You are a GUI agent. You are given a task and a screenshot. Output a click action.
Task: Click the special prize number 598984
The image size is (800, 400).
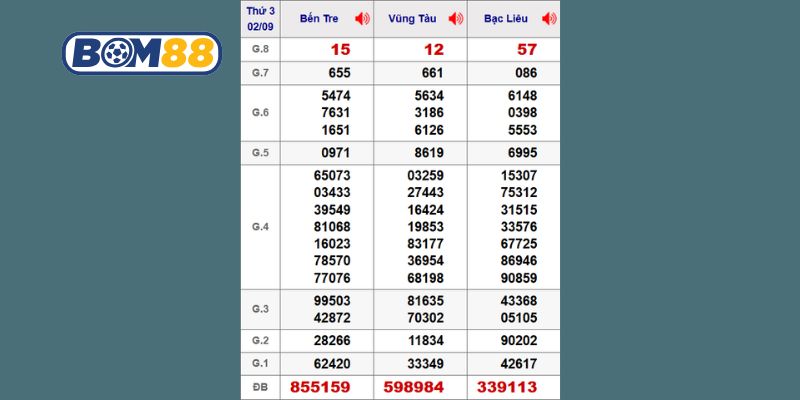pyautogui.click(x=414, y=387)
